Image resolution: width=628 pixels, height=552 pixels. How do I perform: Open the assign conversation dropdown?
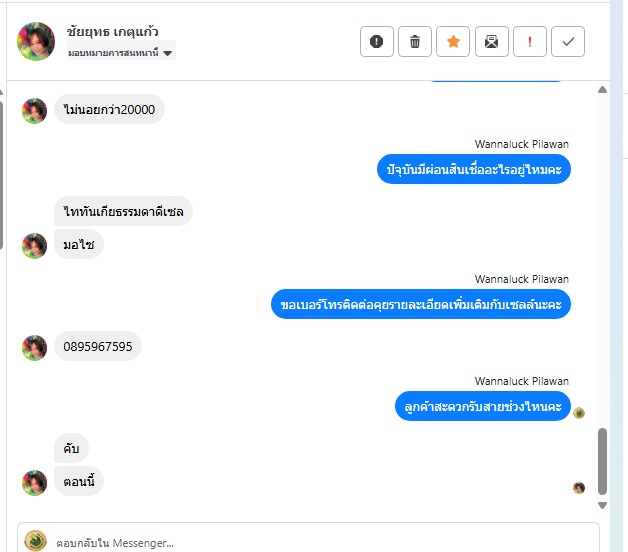[x=121, y=52]
